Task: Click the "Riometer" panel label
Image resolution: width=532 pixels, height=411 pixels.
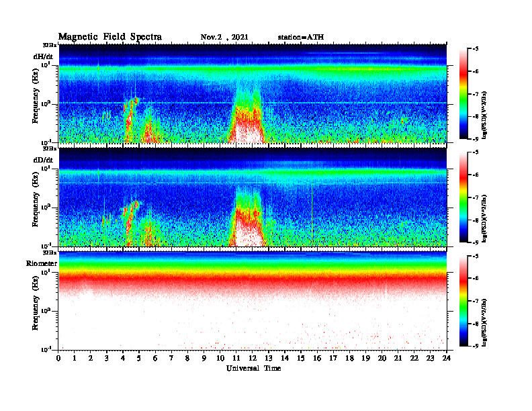Action: [42, 263]
